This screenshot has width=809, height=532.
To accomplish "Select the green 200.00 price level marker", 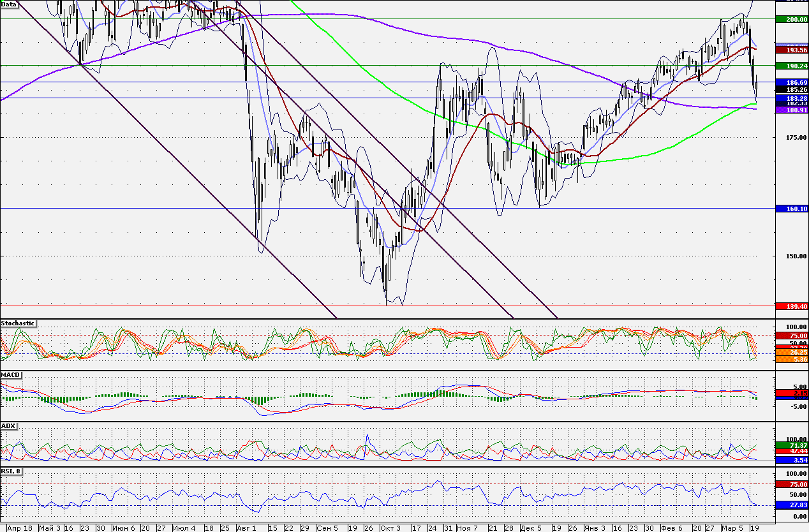I will [x=791, y=20].
